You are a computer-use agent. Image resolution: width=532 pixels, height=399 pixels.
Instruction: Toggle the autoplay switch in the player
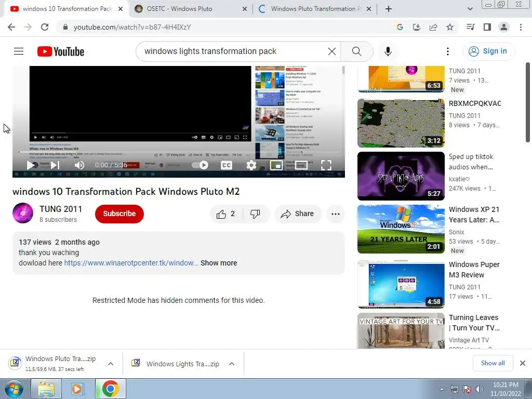coord(200,165)
